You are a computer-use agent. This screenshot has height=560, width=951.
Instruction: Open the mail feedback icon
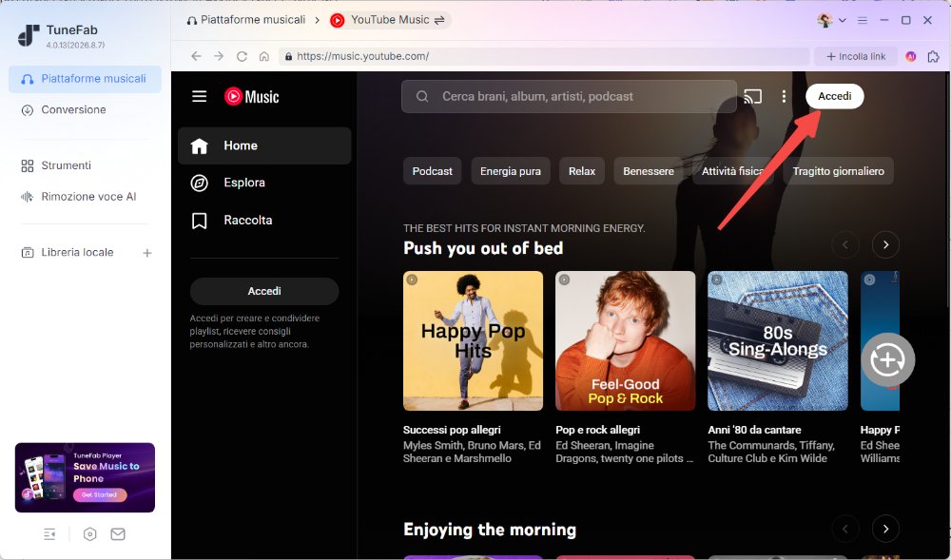(118, 534)
